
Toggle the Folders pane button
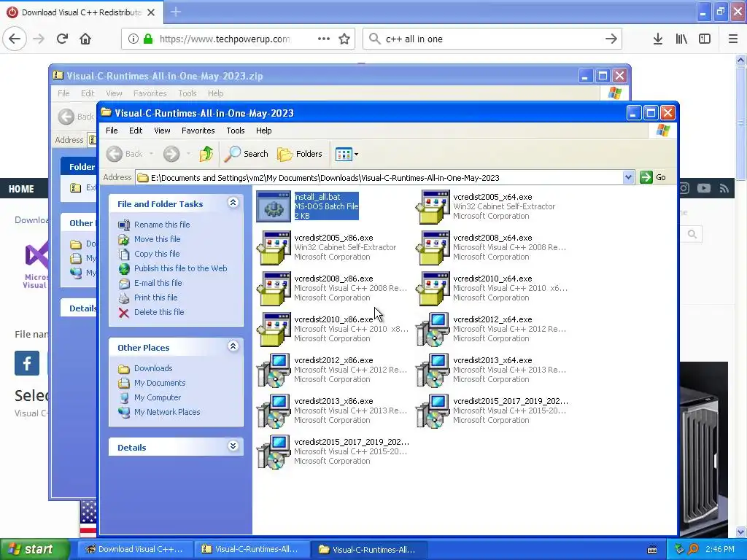[x=300, y=154]
